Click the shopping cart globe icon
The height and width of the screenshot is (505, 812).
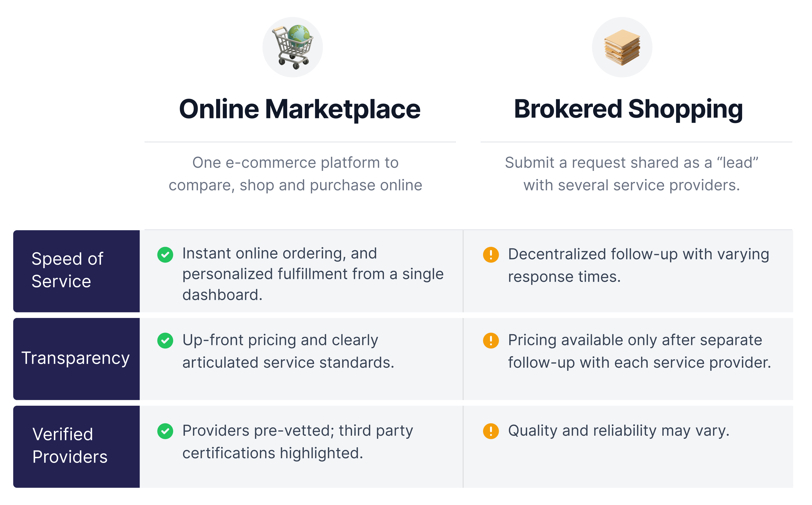(292, 47)
